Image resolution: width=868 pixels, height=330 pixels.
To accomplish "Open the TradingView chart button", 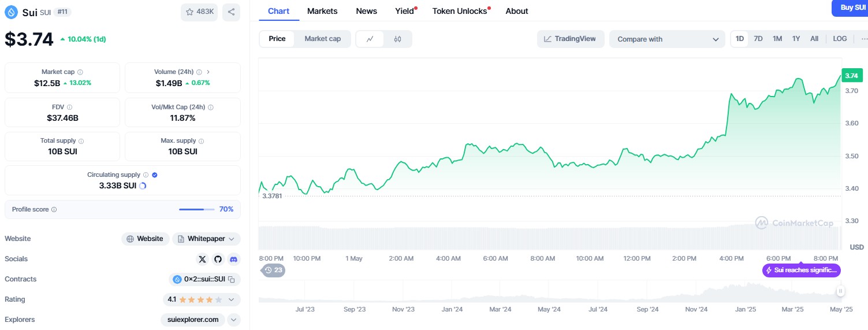I will pos(571,39).
